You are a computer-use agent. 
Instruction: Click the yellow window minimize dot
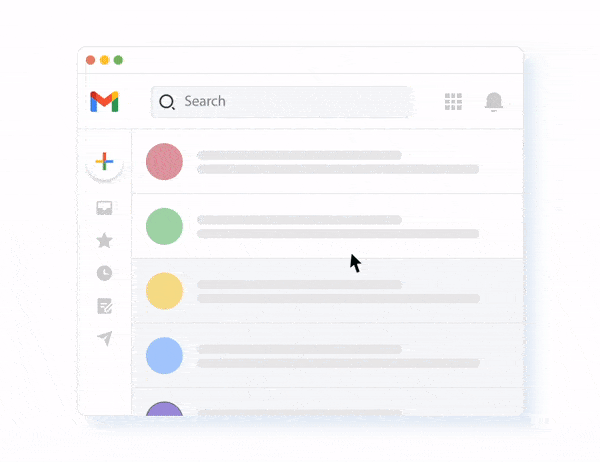[104, 60]
